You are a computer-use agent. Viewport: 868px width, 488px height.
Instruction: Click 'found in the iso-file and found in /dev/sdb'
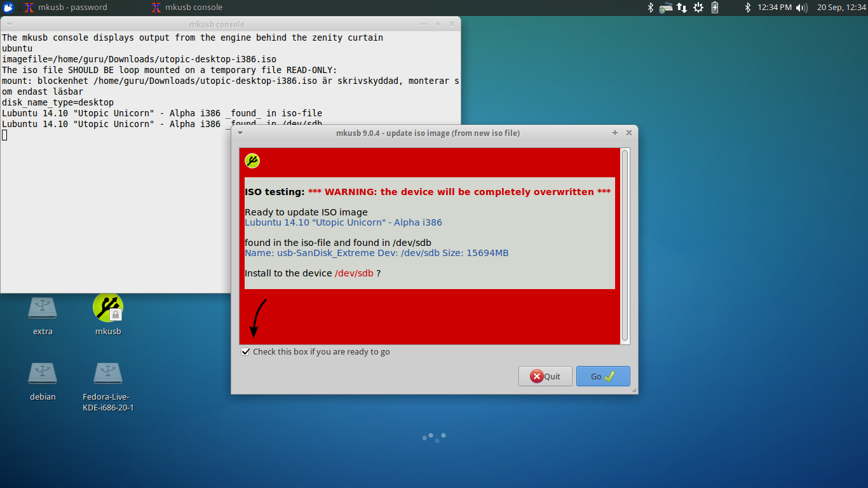[x=338, y=243]
